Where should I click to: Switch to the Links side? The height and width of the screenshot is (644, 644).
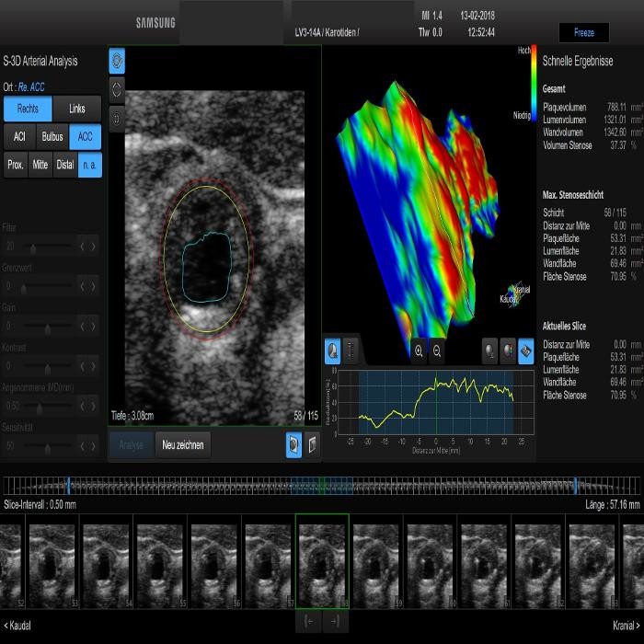coord(77,109)
